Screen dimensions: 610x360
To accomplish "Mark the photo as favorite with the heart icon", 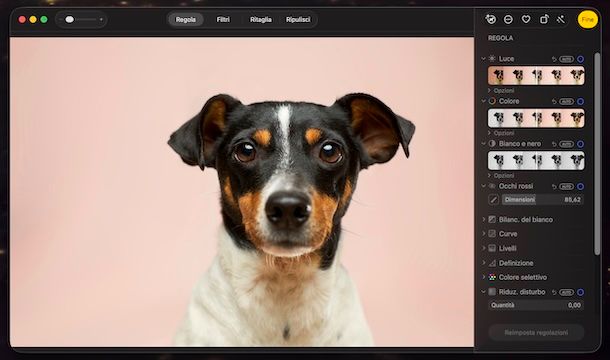I will point(526,19).
